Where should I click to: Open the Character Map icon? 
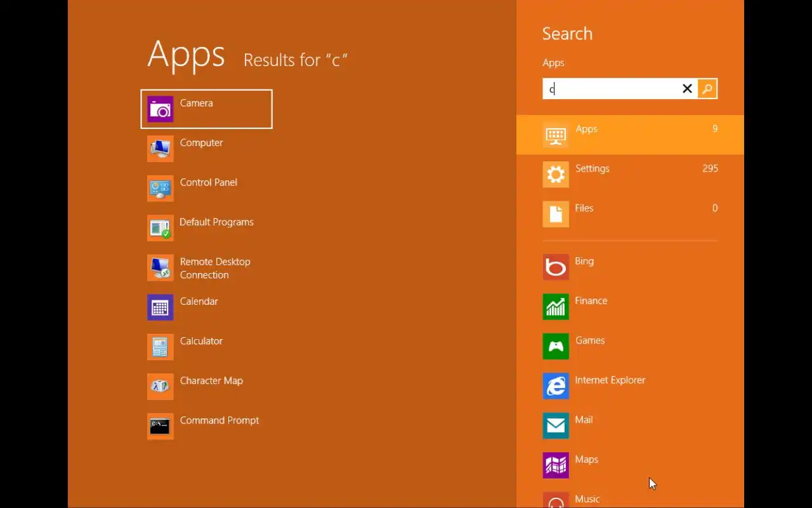[x=160, y=387]
